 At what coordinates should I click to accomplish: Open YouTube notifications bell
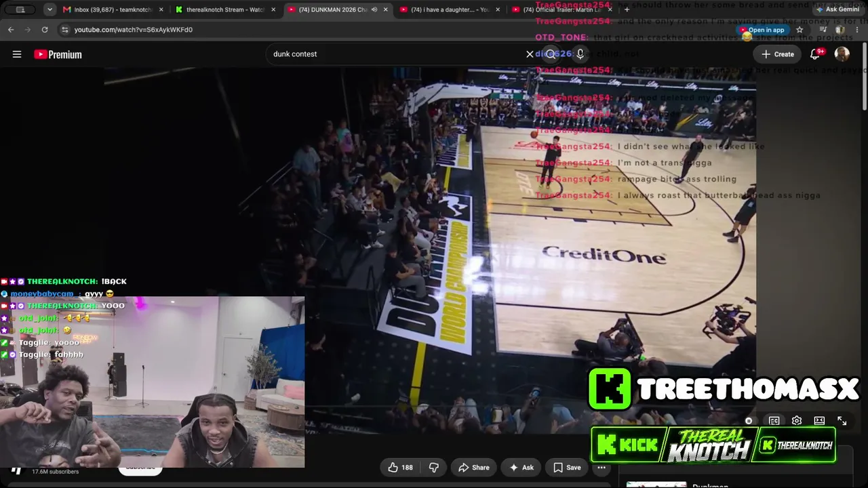(815, 54)
